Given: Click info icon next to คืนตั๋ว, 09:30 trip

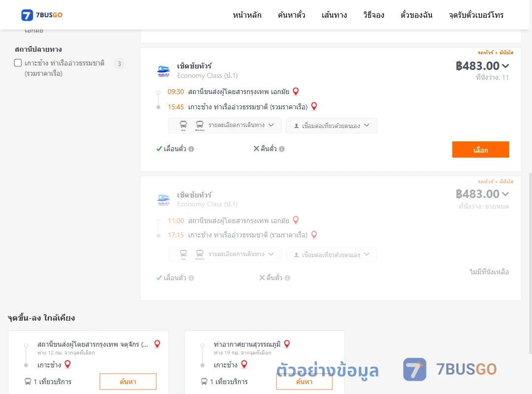Looking at the screenshot, I should click(282, 149).
